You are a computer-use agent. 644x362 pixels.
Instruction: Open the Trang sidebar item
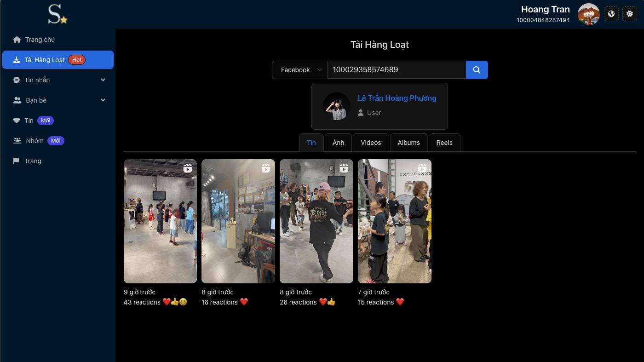58,161
